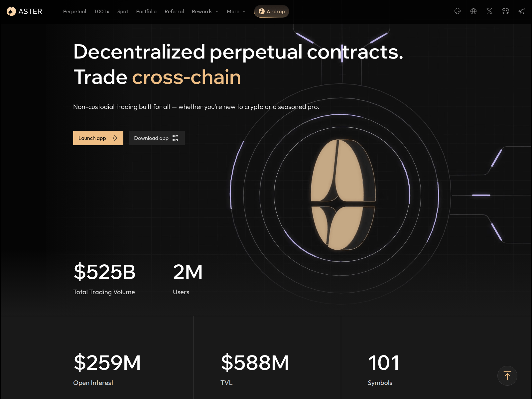Go to the Perpetual nav item

74,11
